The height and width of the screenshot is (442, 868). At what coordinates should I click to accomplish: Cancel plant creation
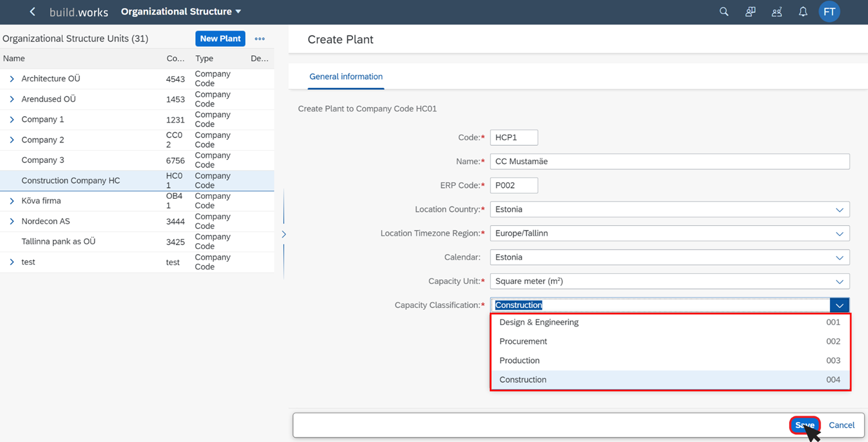coord(841,425)
